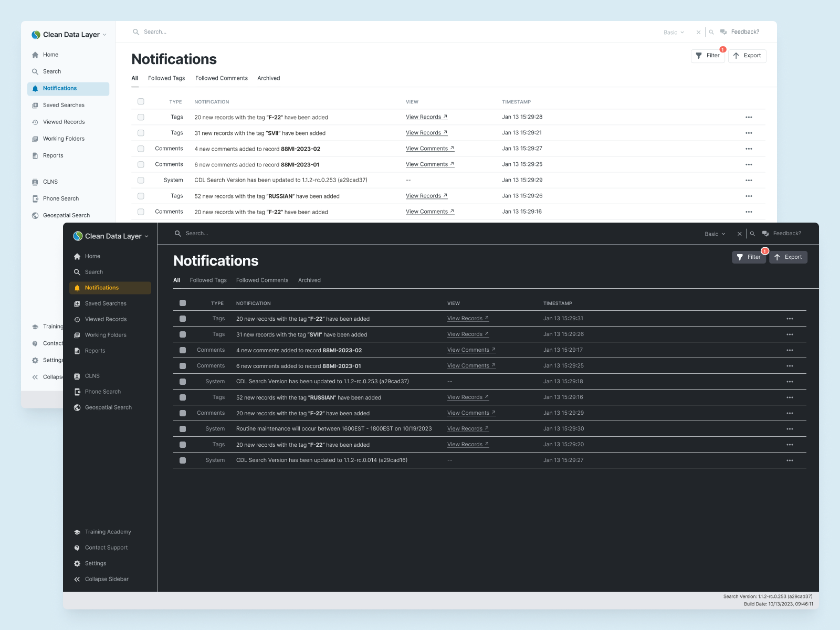Click the Contact Support icon in the dark sidebar
840x630 pixels.
(x=77, y=548)
